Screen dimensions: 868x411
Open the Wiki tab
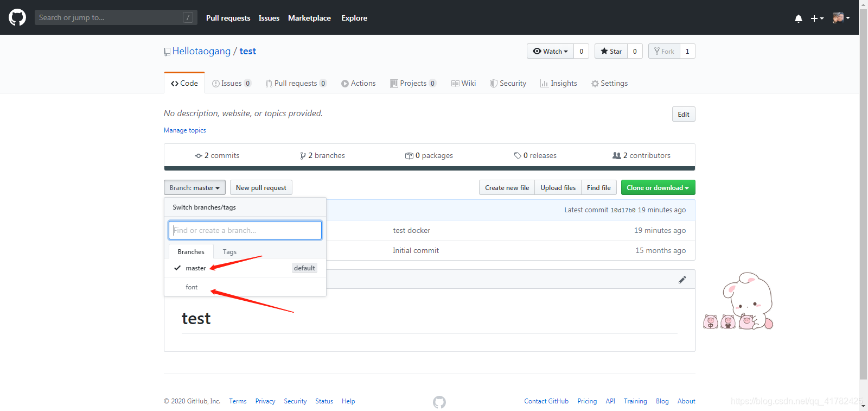(464, 83)
